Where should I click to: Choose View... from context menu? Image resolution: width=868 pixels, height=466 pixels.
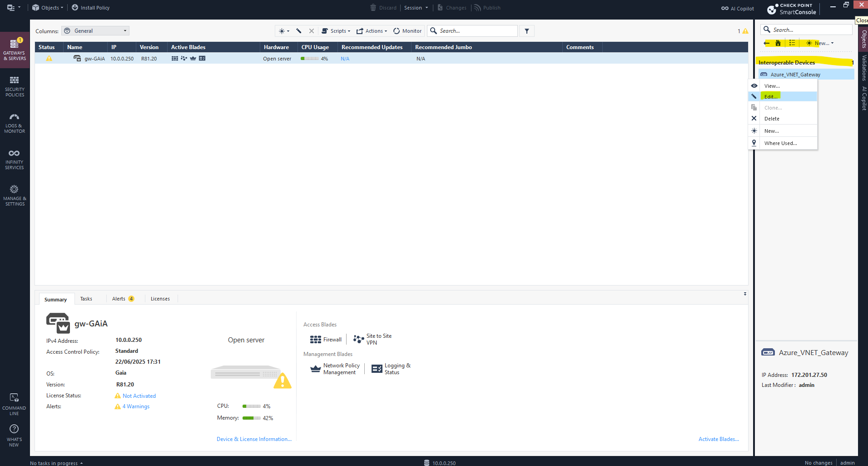click(783, 86)
